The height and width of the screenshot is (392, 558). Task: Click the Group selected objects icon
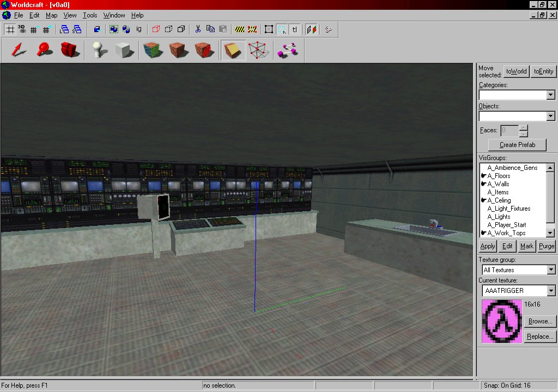click(114, 29)
